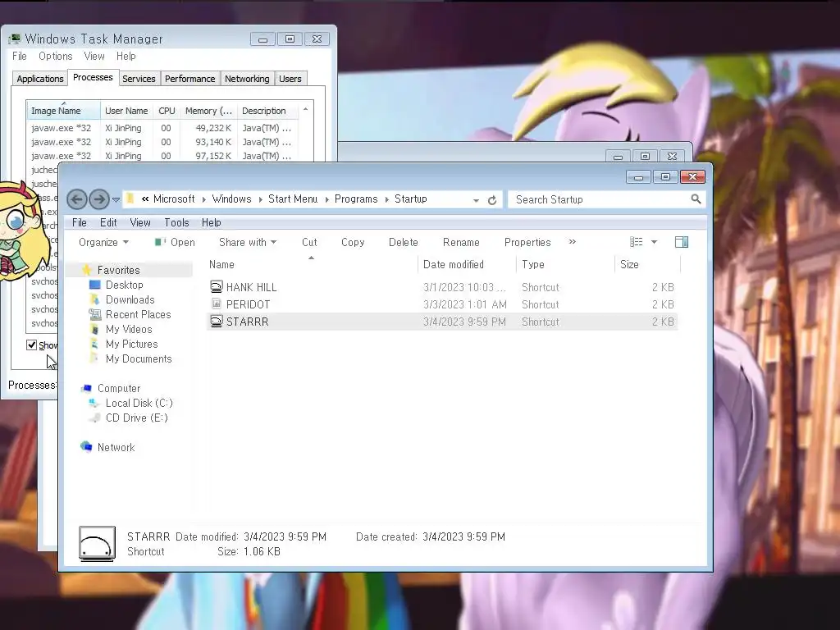Show more toolbar commands chevron

point(572,242)
